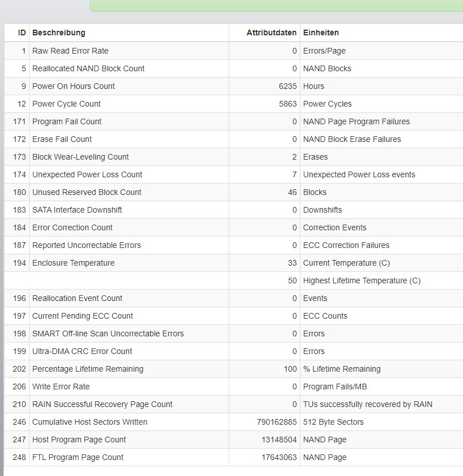Select Reported Uncorrectable Errors label
The height and width of the screenshot is (476, 463).
click(x=87, y=245)
